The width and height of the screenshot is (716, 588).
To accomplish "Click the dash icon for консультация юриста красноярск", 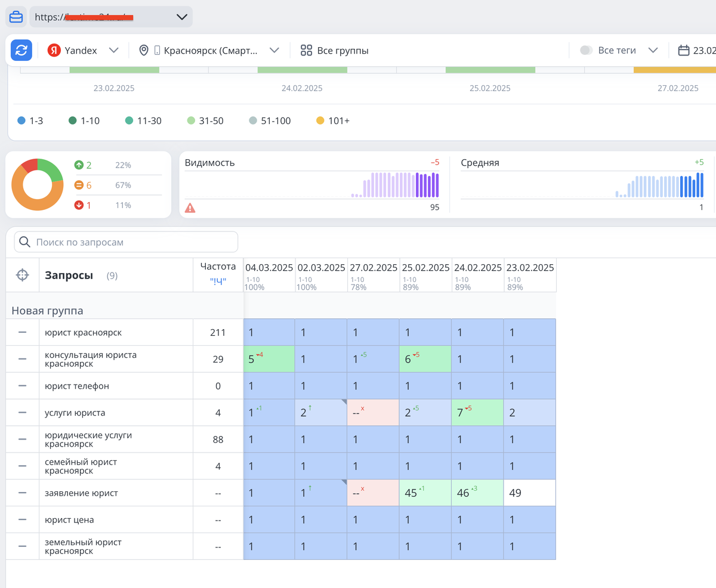I will 22,359.
